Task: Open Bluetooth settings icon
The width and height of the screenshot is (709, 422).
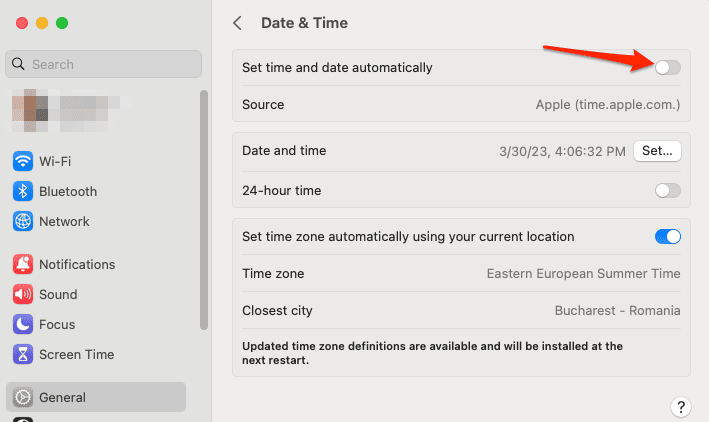Action: click(x=23, y=191)
